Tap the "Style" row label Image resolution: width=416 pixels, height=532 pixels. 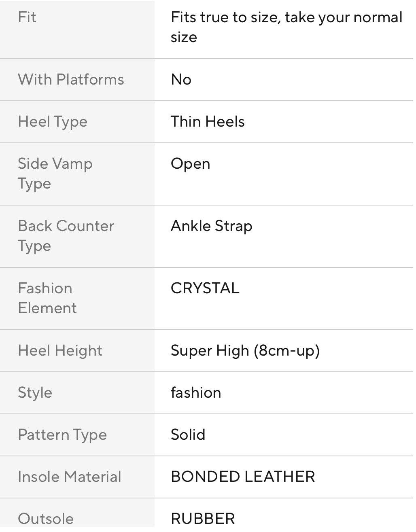pyautogui.click(x=35, y=393)
